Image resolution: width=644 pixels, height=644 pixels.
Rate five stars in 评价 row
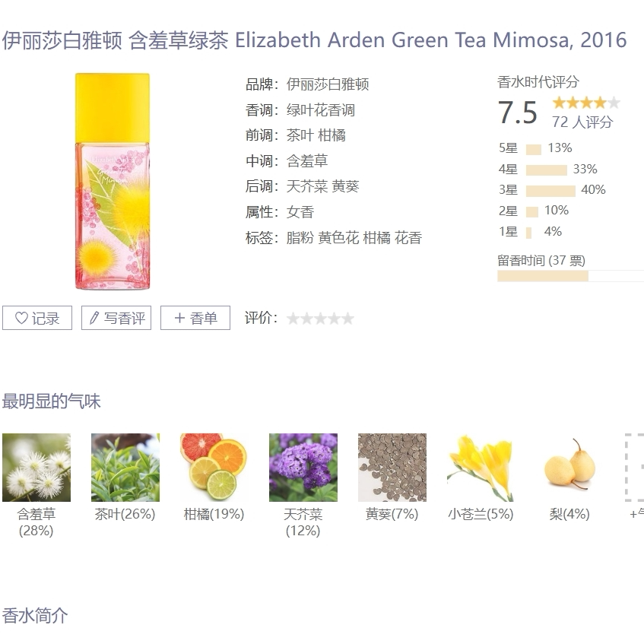point(348,319)
